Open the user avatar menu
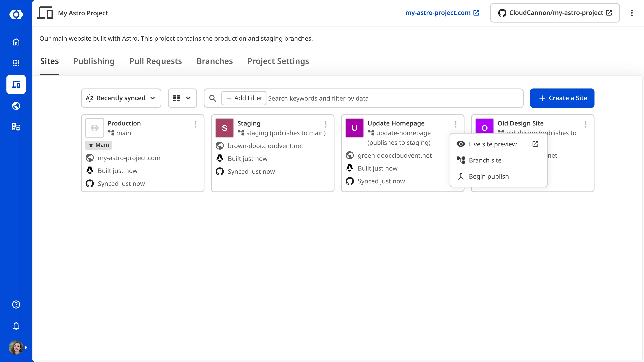The image size is (644, 362). click(x=16, y=348)
